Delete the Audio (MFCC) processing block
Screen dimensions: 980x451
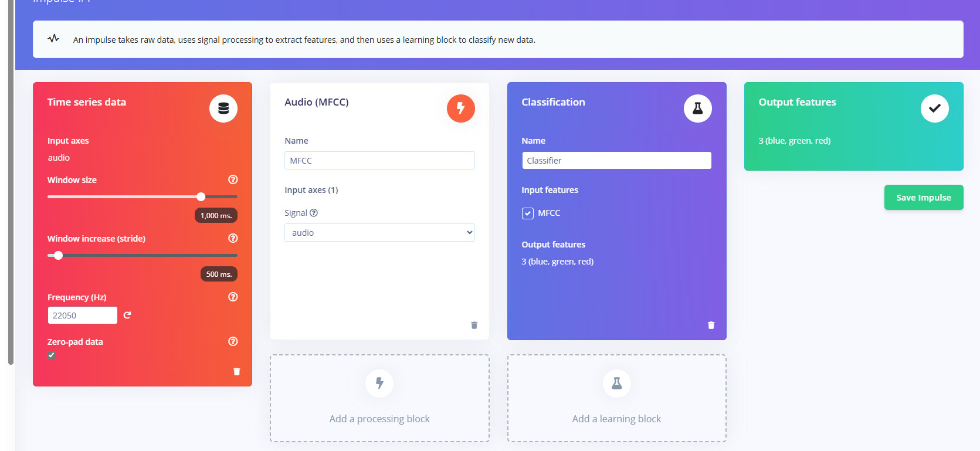pyautogui.click(x=474, y=325)
